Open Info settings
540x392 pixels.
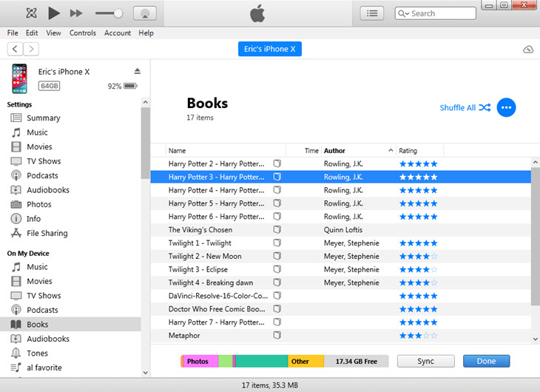click(33, 219)
